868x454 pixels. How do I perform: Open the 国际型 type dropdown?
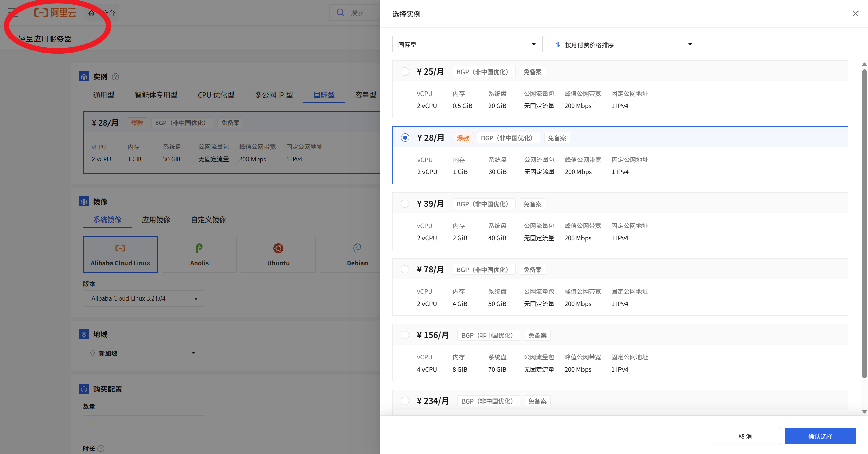(x=468, y=44)
